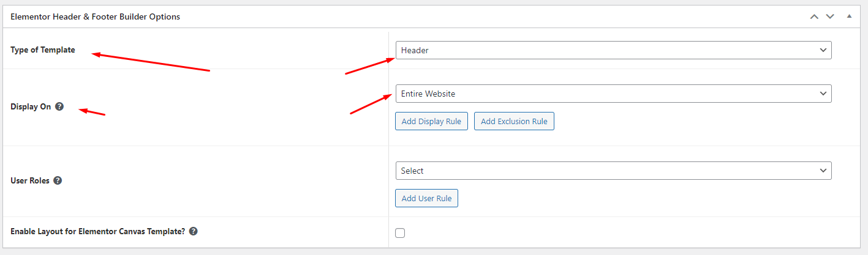
Task: Move the options panel up
Action: pyautogui.click(x=814, y=17)
